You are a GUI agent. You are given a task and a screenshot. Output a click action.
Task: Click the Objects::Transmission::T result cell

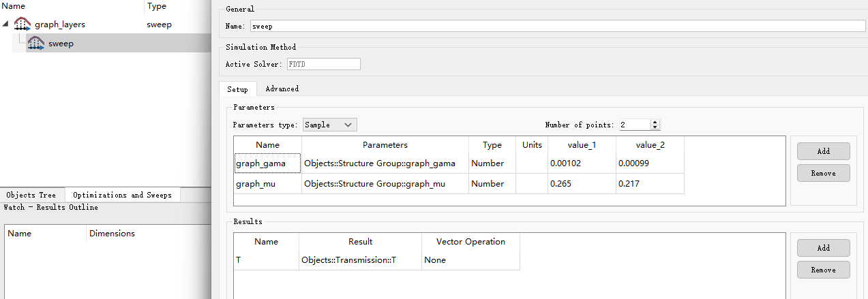coord(361,260)
